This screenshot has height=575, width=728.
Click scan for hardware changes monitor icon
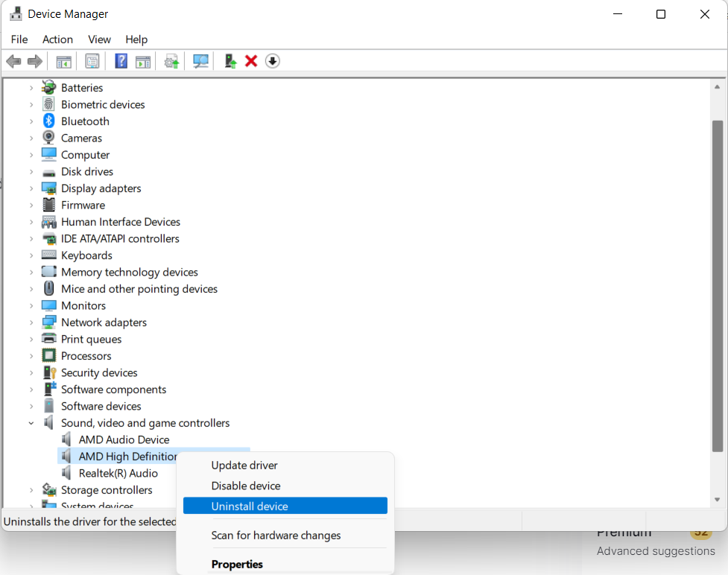[200, 61]
